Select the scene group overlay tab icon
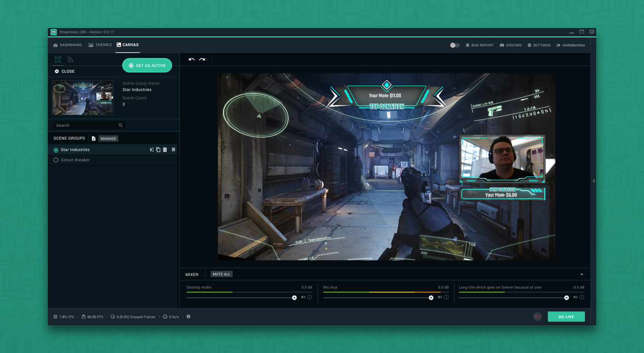 pyautogui.click(x=58, y=59)
